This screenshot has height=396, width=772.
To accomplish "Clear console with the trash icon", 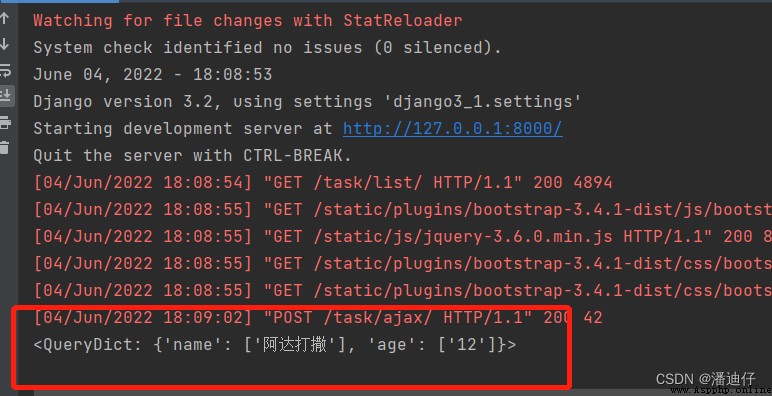I will pos(5,147).
